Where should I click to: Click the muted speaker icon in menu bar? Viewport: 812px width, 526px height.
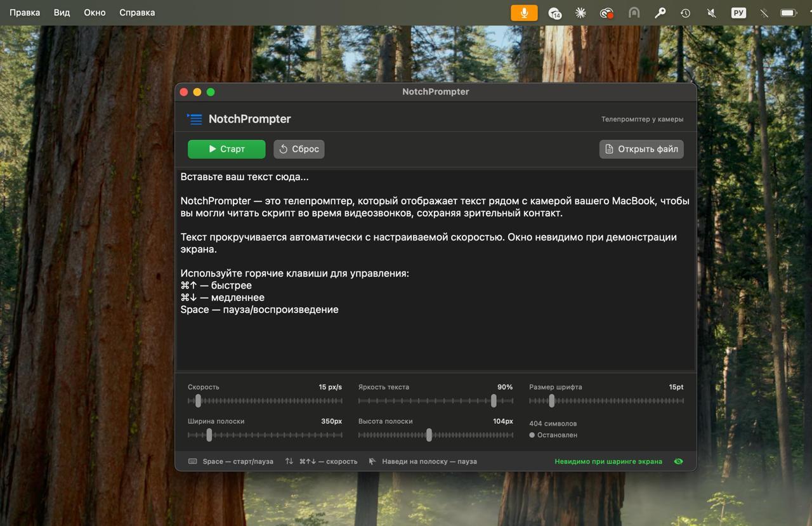click(x=712, y=13)
